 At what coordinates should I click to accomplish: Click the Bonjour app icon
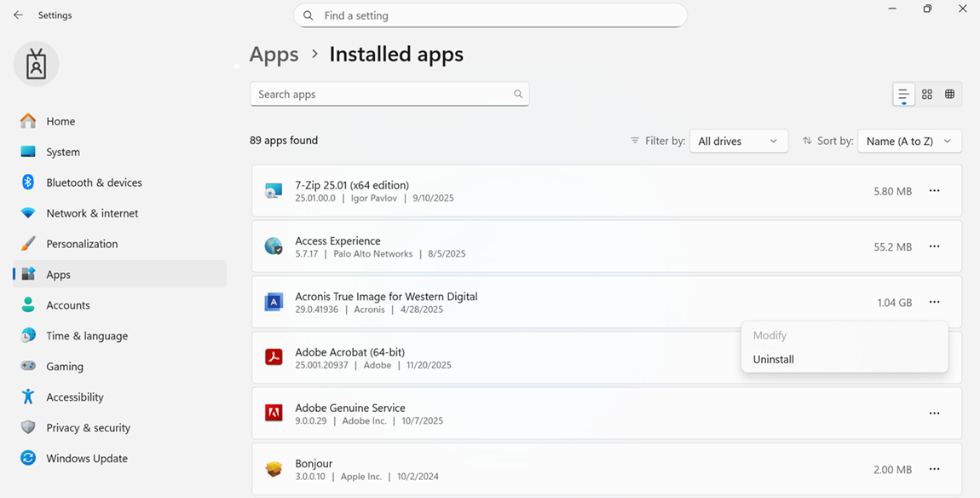274,469
